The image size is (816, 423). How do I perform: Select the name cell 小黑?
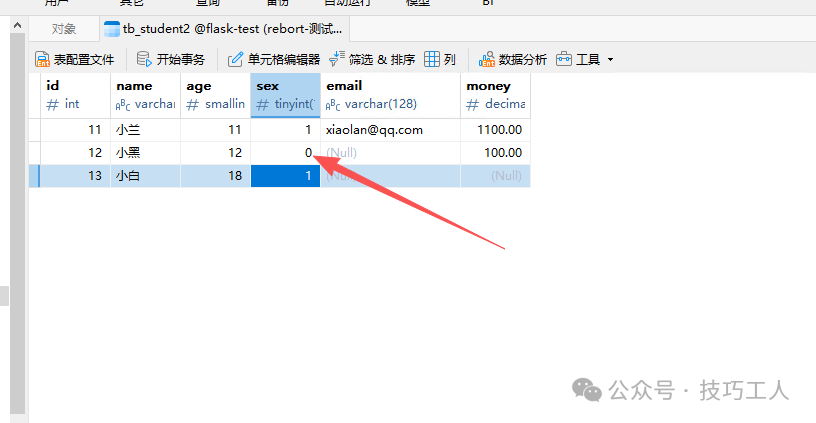tap(145, 153)
